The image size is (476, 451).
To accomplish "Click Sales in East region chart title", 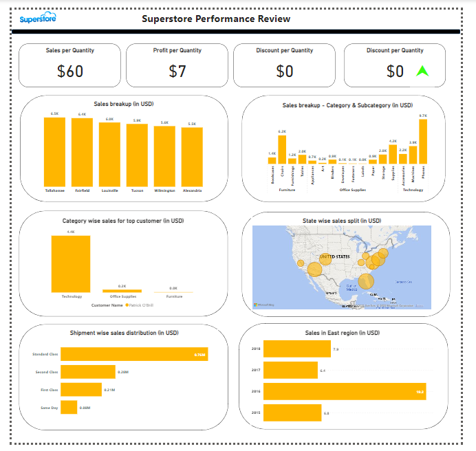I will pos(343,333).
